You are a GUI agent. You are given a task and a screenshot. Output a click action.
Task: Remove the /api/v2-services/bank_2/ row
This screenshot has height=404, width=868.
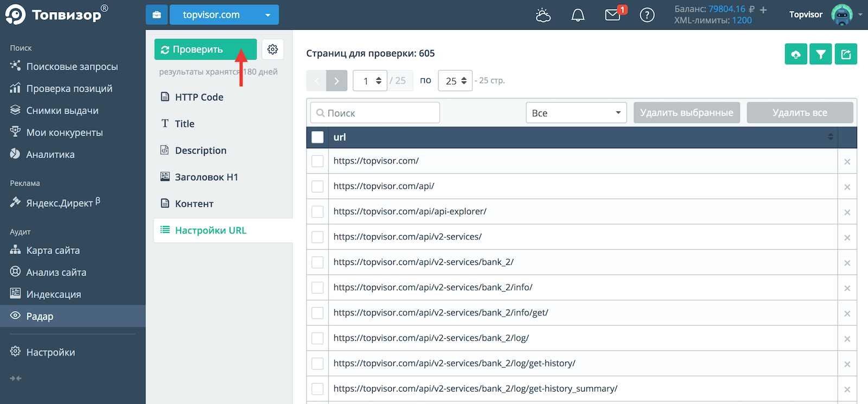(x=847, y=263)
